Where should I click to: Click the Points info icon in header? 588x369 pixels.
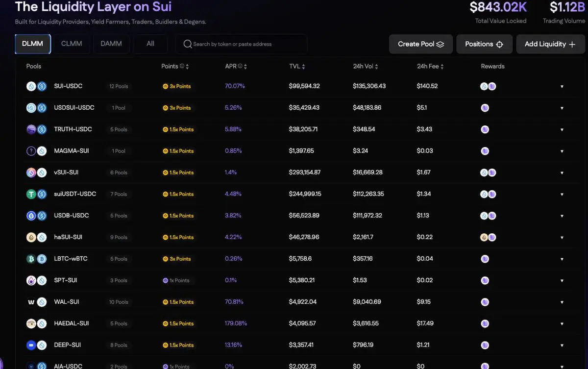point(182,66)
